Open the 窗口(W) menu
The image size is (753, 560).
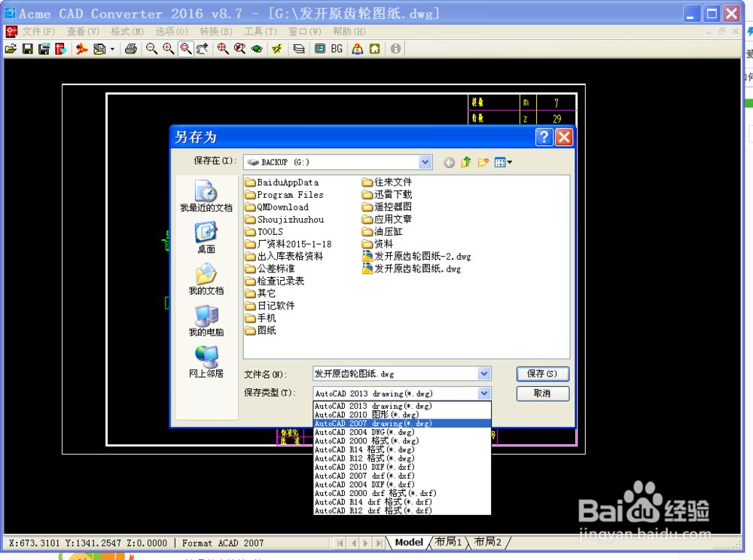point(304,32)
